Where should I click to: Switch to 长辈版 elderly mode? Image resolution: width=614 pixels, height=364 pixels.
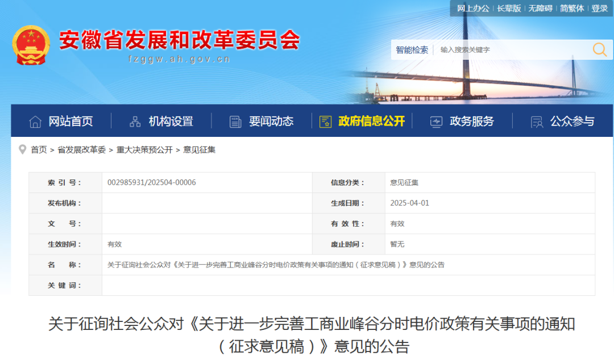pos(509,9)
